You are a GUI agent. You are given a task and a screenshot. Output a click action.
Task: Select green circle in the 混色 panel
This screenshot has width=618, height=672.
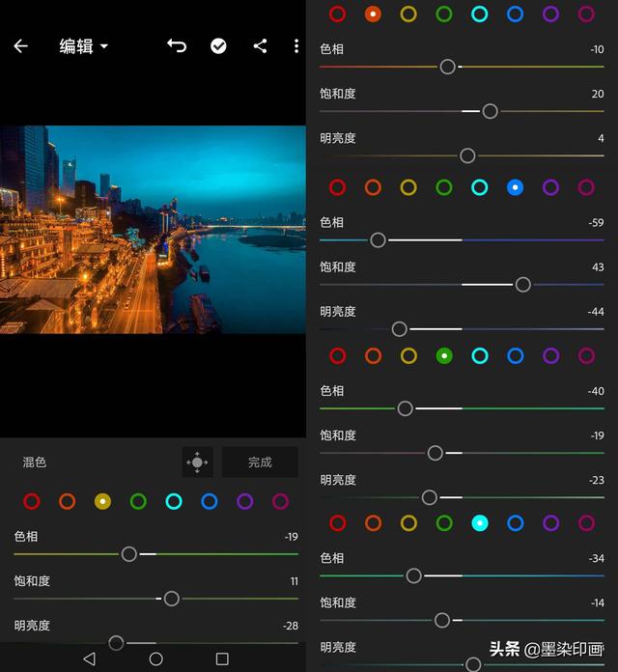pos(138,501)
